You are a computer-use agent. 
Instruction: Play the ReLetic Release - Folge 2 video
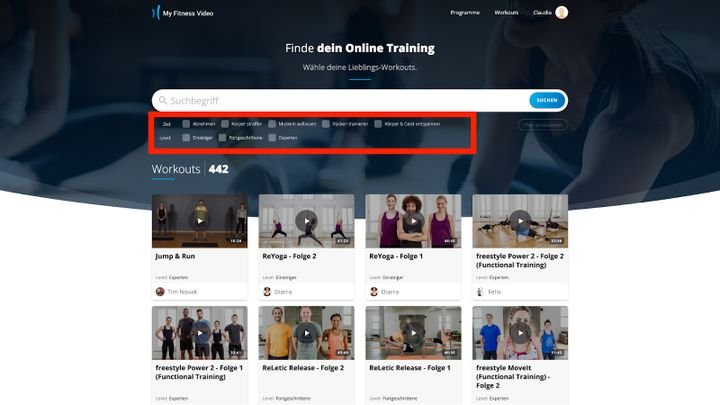pyautogui.click(x=306, y=333)
